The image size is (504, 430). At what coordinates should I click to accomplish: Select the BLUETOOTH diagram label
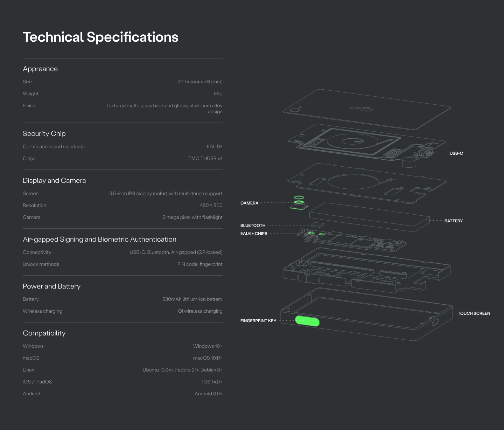pos(253,226)
